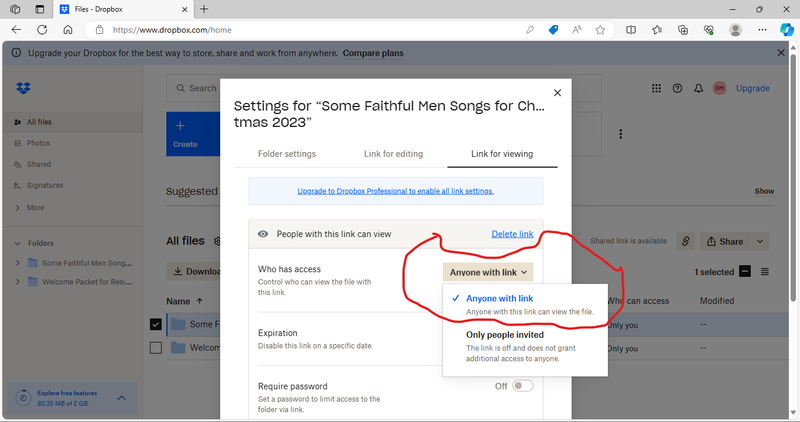Click Upgrade to Dropbox Professional link
The image size is (800, 422).
(395, 191)
